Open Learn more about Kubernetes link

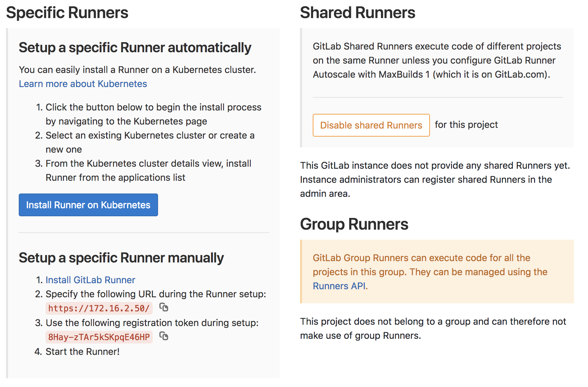click(x=83, y=84)
